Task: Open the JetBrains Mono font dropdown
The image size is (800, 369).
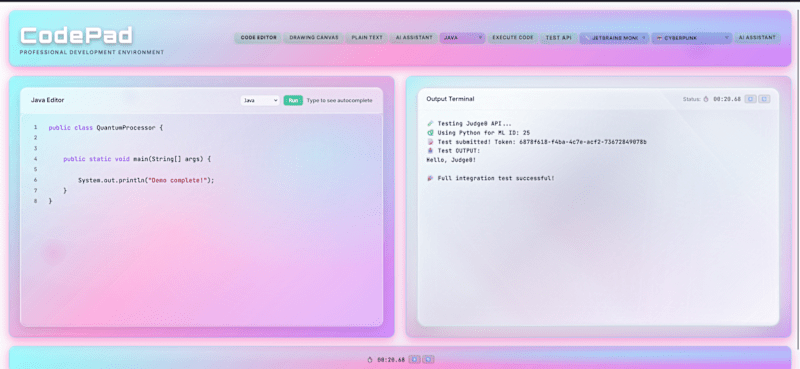Action: coord(614,38)
